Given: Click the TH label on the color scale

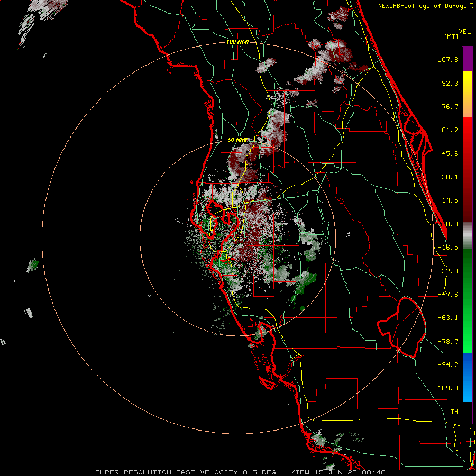Looking at the screenshot, I should click(x=454, y=412).
